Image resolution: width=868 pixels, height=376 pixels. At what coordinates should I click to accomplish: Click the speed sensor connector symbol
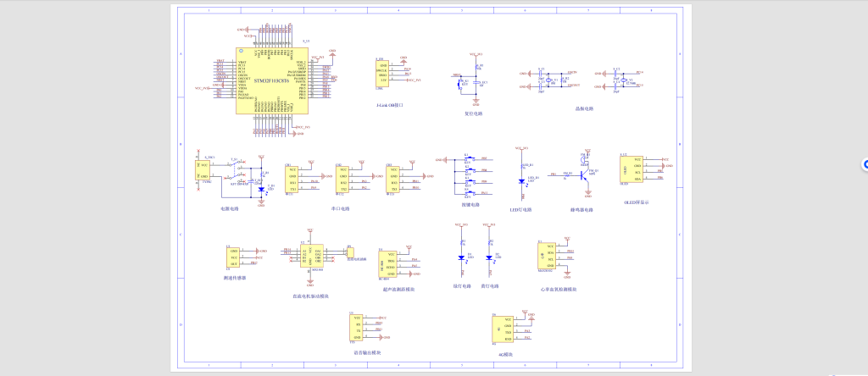click(234, 257)
